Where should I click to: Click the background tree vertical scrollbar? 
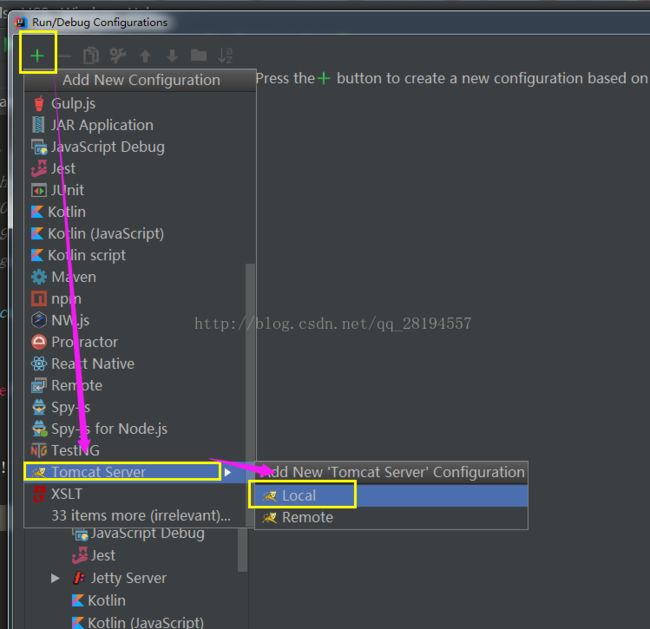[x=242, y=549]
